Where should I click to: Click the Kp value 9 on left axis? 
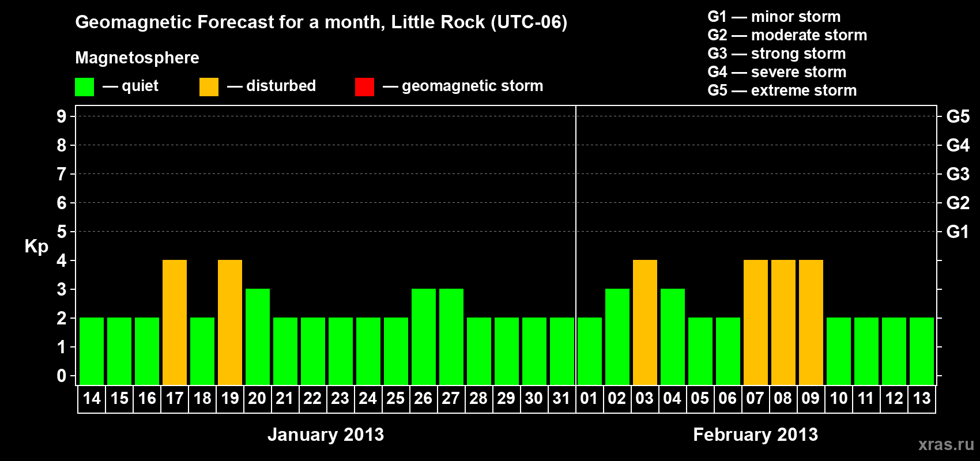(x=62, y=116)
